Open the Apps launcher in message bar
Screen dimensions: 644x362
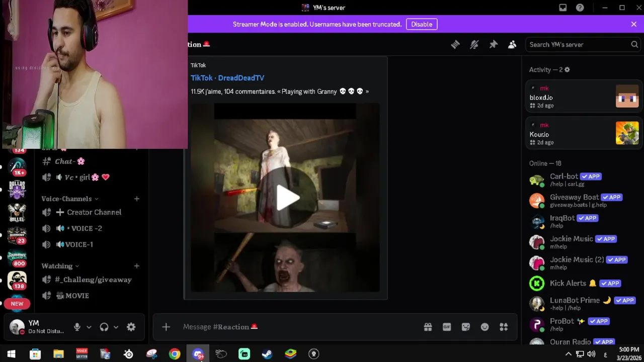(x=504, y=327)
